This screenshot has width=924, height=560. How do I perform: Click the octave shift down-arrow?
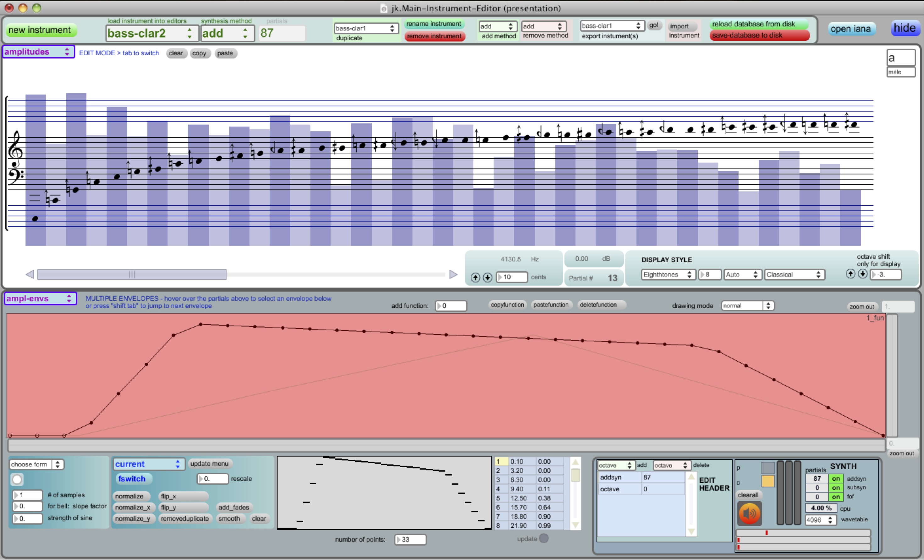[863, 274]
